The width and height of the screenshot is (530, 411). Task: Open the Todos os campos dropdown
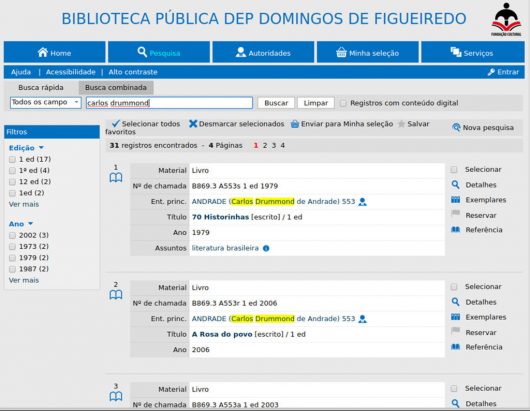point(46,102)
